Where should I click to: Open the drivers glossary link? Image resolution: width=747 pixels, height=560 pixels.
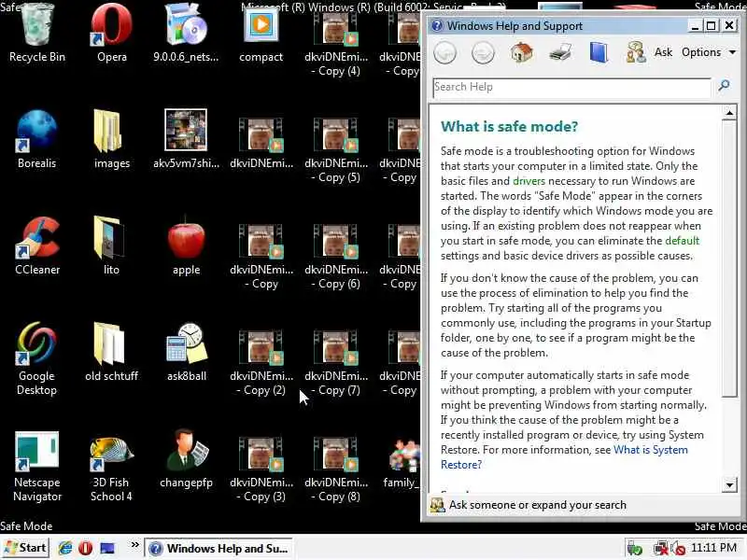tap(529, 181)
